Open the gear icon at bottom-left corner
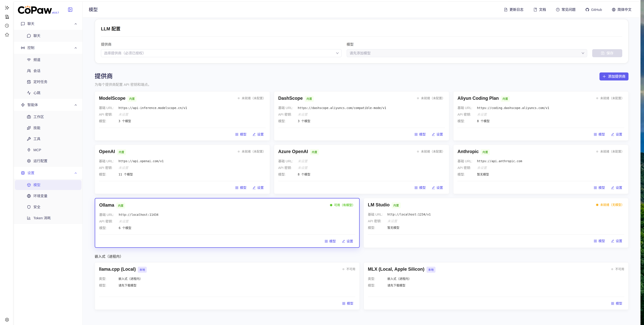The image size is (644, 325). pos(7,320)
